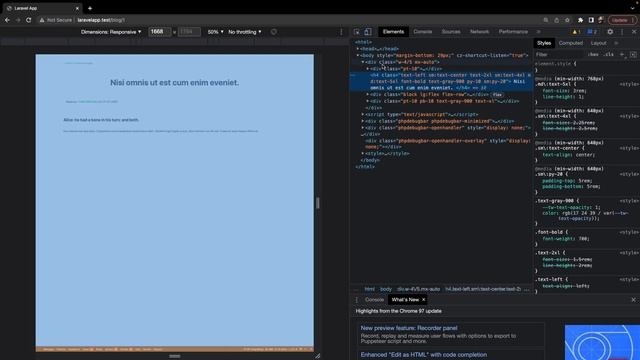Expand the div pt-10 node

(x=368, y=69)
